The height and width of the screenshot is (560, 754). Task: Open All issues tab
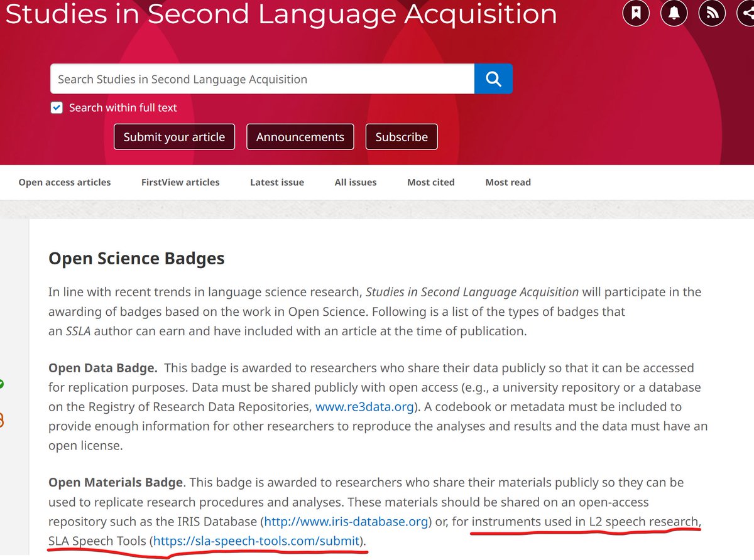[x=356, y=182]
